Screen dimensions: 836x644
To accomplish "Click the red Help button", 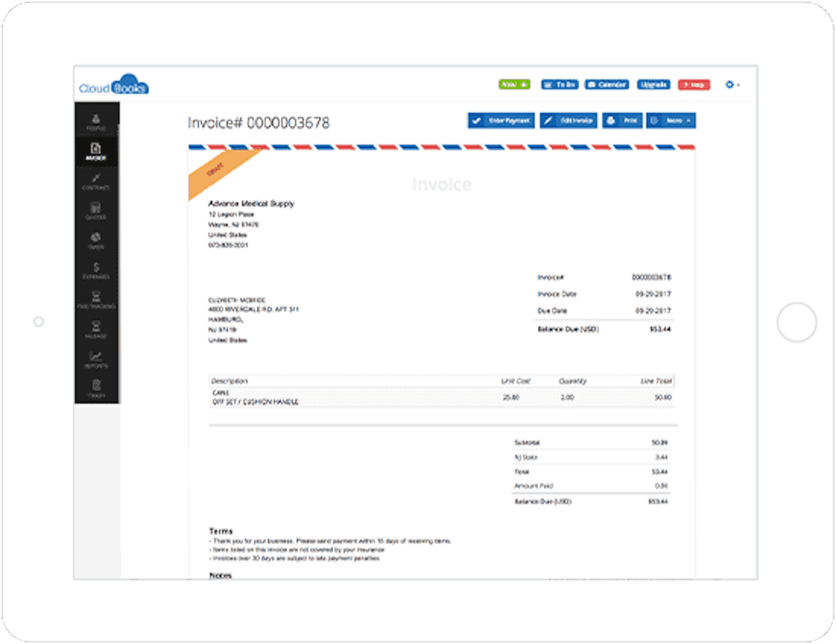I will 694,84.
